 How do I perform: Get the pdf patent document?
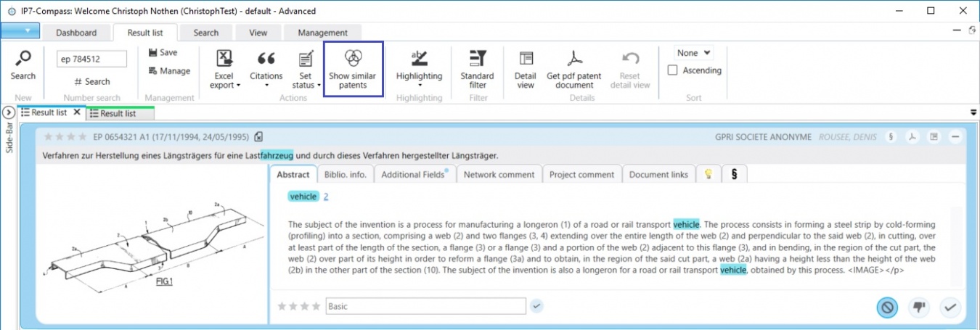pos(573,70)
